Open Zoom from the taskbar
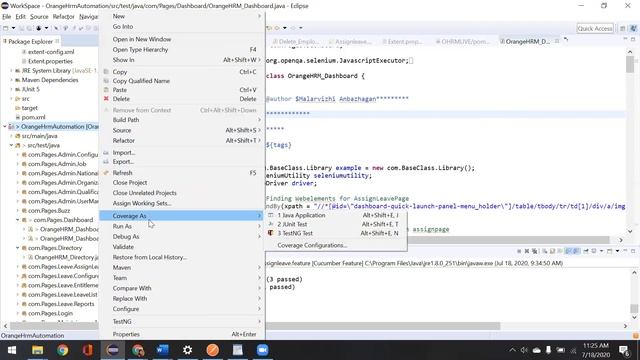Viewport: 640px width, 360px height. point(262,350)
